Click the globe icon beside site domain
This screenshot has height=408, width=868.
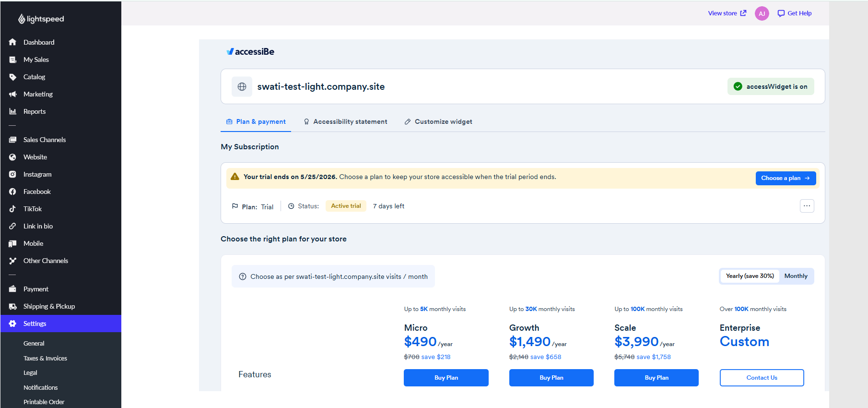pyautogui.click(x=242, y=86)
